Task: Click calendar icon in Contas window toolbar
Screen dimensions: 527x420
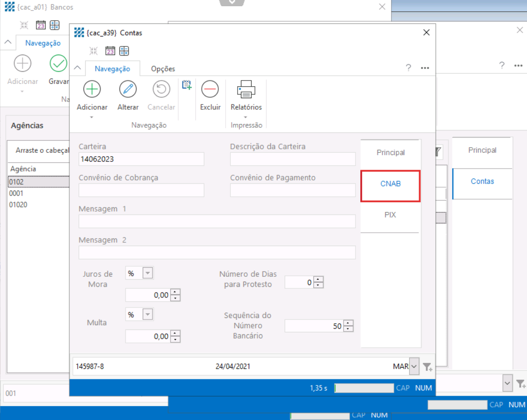Action: 110,51
